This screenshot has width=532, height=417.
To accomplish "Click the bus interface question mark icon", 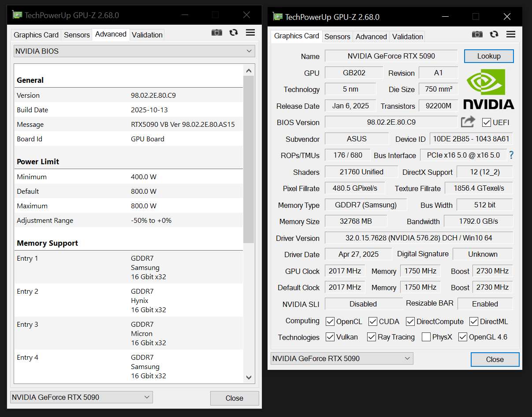I will point(511,155).
